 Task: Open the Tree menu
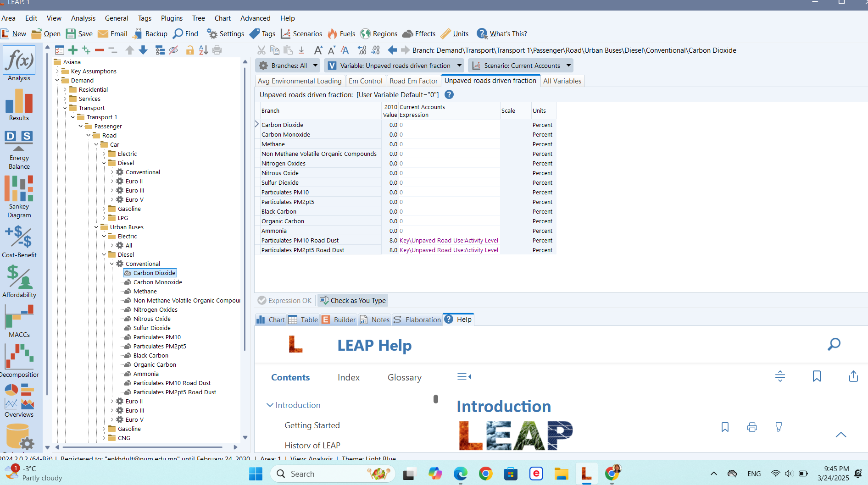pos(198,18)
